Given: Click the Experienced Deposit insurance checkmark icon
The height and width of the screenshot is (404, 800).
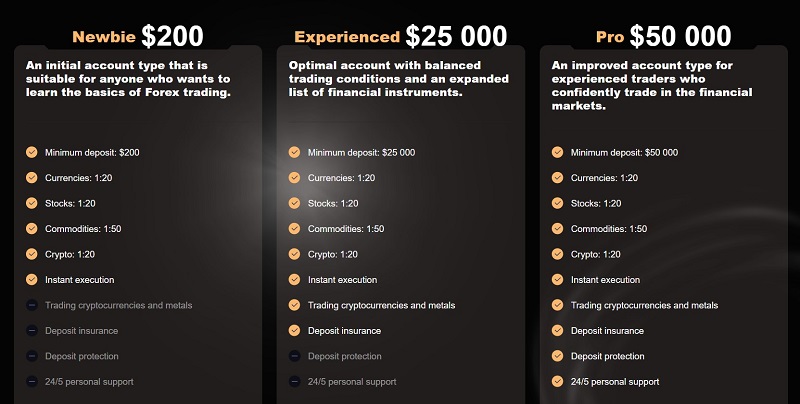Looking at the screenshot, I should 294,331.
